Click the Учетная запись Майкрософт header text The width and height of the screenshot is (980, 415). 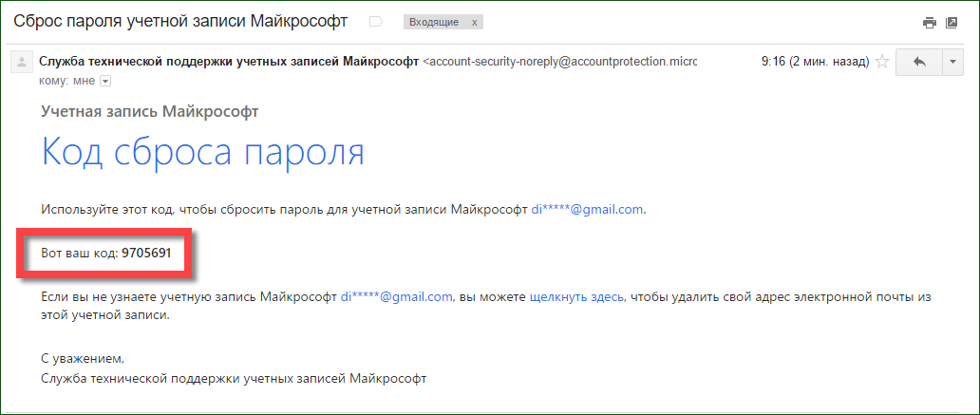tap(150, 111)
